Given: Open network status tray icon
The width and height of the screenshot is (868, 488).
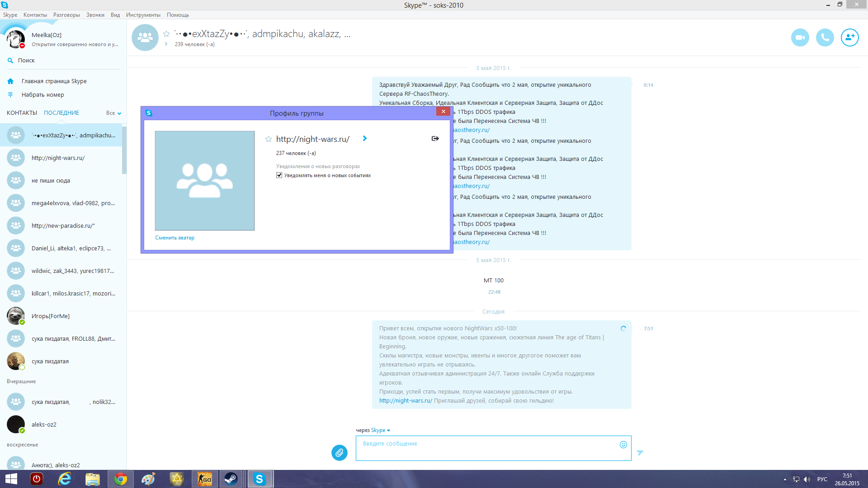Looking at the screenshot, I should click(x=796, y=479).
